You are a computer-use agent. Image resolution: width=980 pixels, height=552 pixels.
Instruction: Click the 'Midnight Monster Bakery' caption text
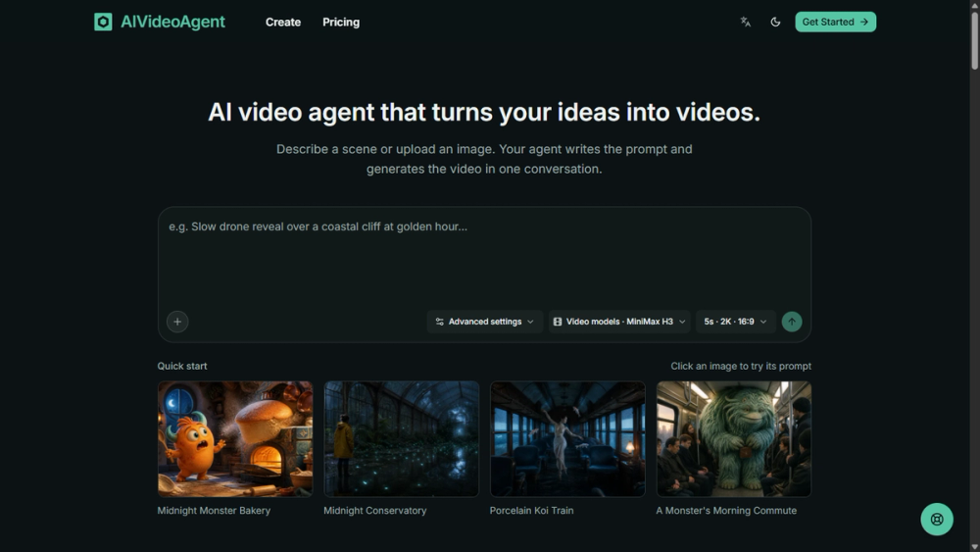(x=214, y=510)
